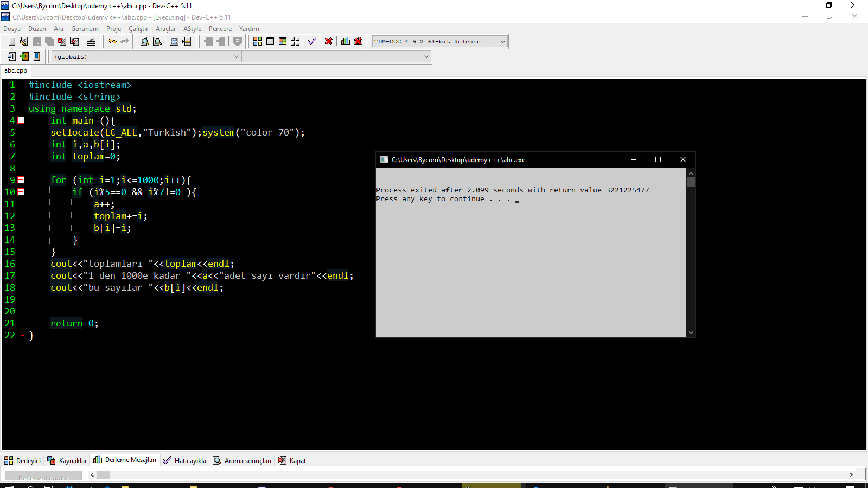The image size is (868, 488).
Task: Open the Yardım menu
Action: (x=249, y=29)
